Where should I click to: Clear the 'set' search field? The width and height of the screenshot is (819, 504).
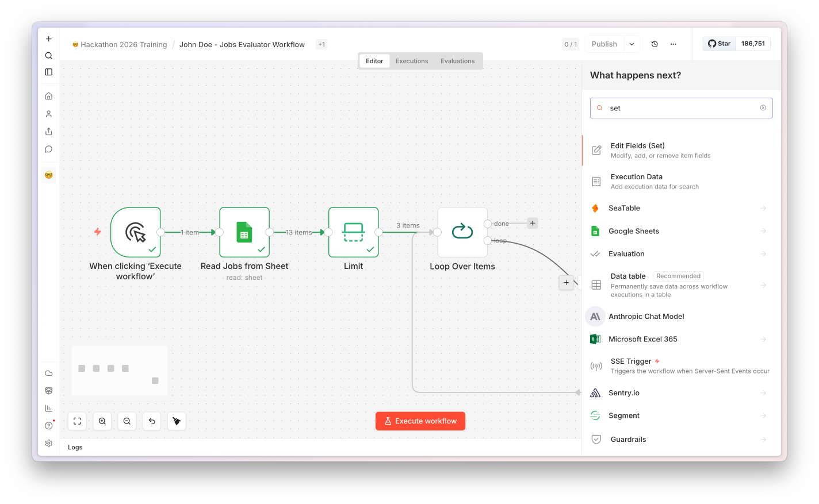pos(763,108)
